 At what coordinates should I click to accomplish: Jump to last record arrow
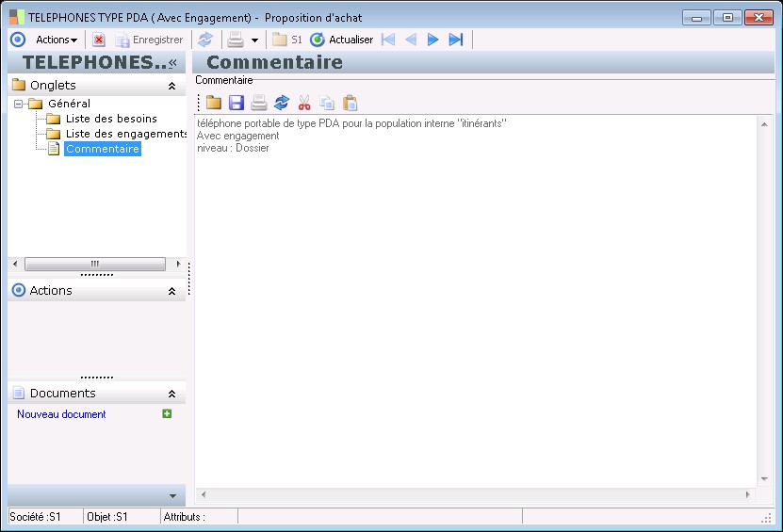click(456, 40)
